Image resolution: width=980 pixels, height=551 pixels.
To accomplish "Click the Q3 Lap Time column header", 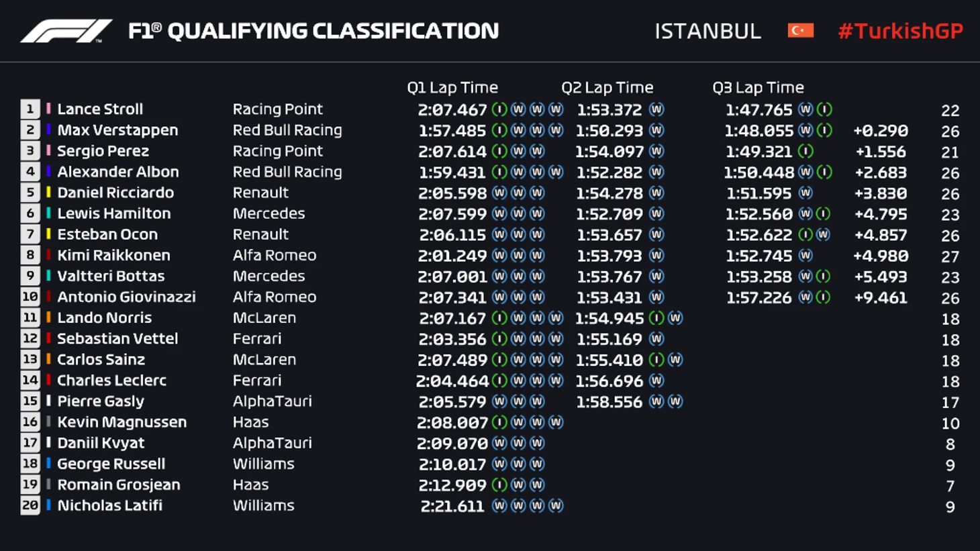I will (x=758, y=88).
